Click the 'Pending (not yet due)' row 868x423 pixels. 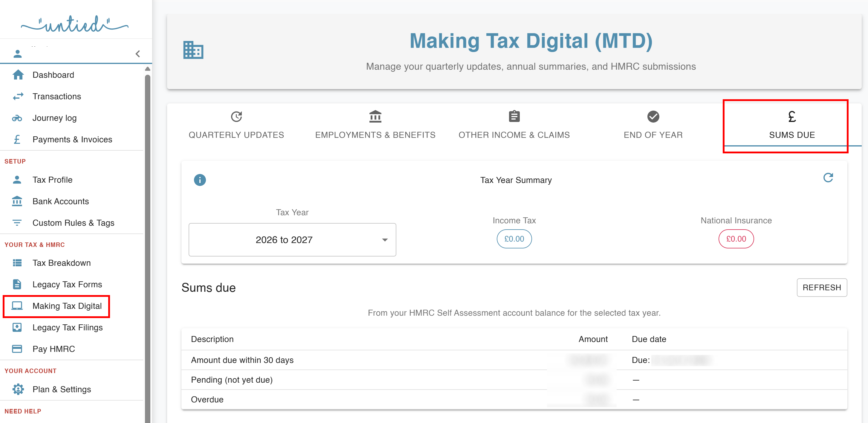click(514, 380)
